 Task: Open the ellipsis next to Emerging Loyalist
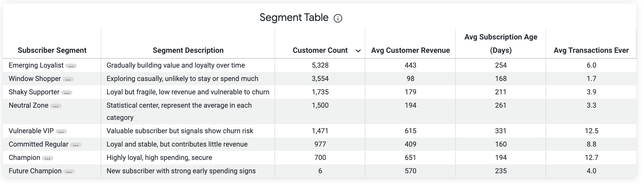coord(71,66)
